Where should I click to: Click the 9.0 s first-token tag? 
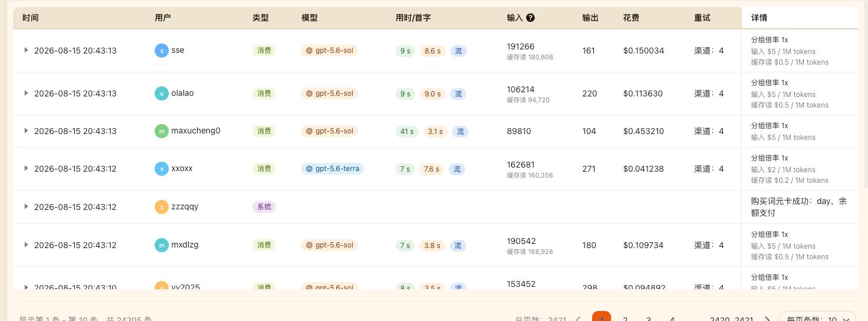pyautogui.click(x=433, y=94)
